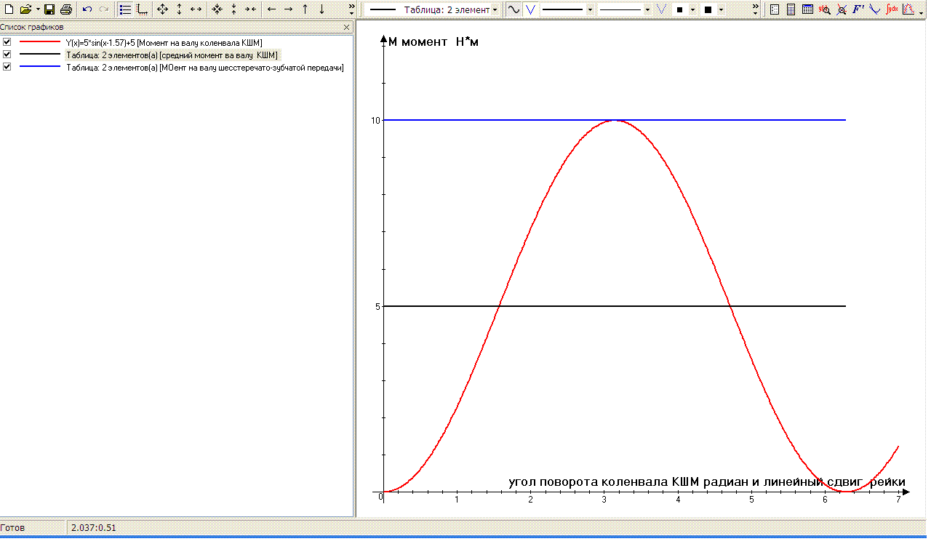This screenshot has height=560, width=931.
Task: Create a new document with the blank page icon
Action: point(9,9)
